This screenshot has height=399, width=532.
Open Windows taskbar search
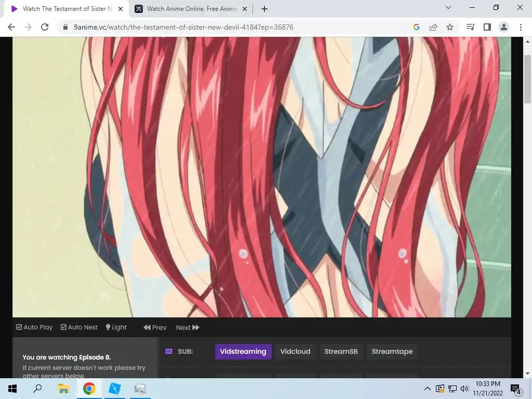pos(37,389)
